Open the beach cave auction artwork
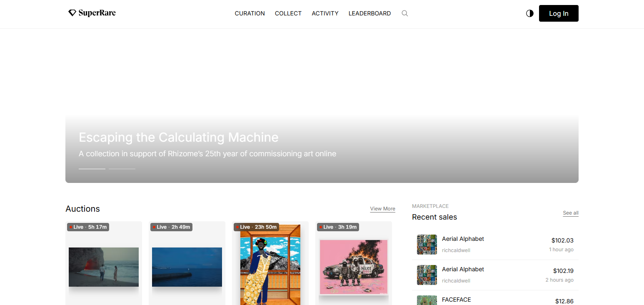This screenshot has width=644, height=305. pos(104,267)
